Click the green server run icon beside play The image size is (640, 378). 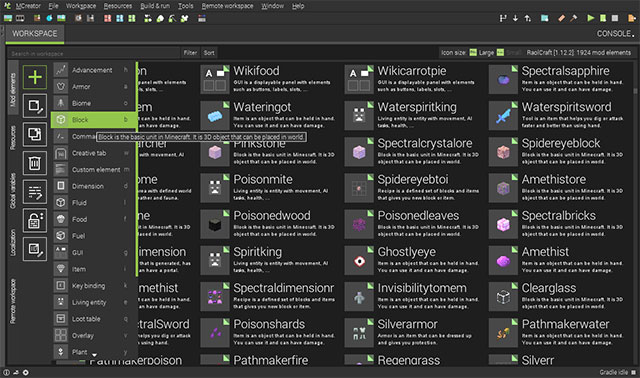point(602,18)
